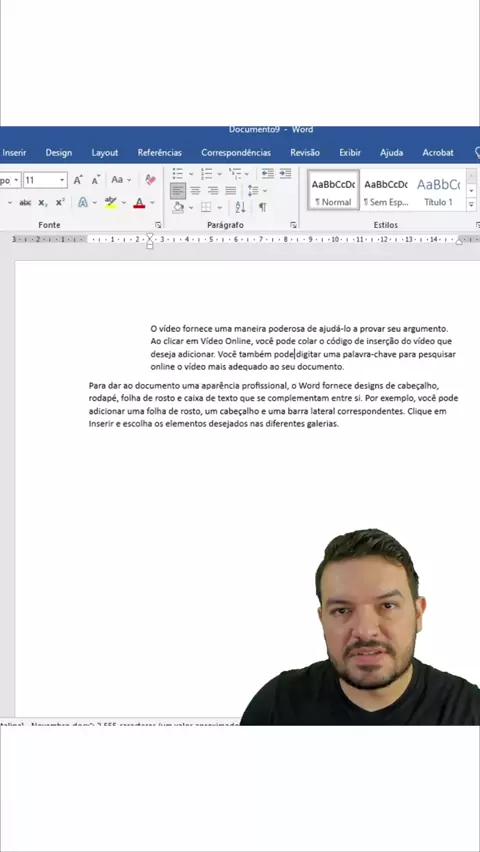Open the highlight color dropdown arrow
This screenshot has width=480, height=852.
click(x=123, y=203)
